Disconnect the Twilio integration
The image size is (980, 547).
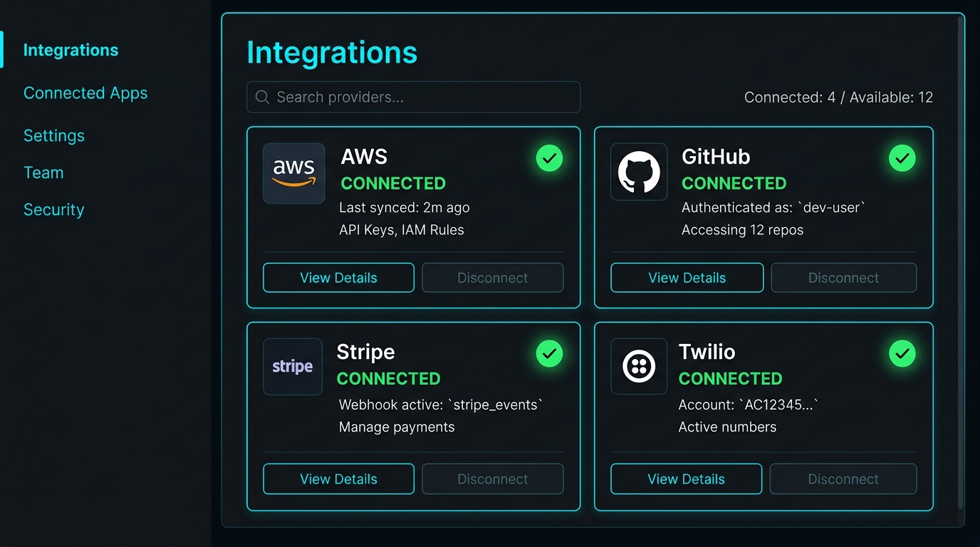pyautogui.click(x=843, y=479)
